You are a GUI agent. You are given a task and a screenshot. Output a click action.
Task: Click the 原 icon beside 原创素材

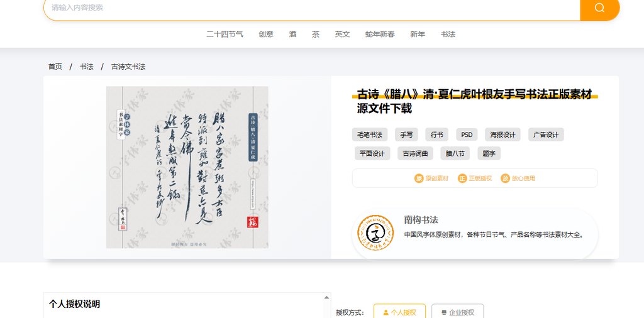[418, 178]
